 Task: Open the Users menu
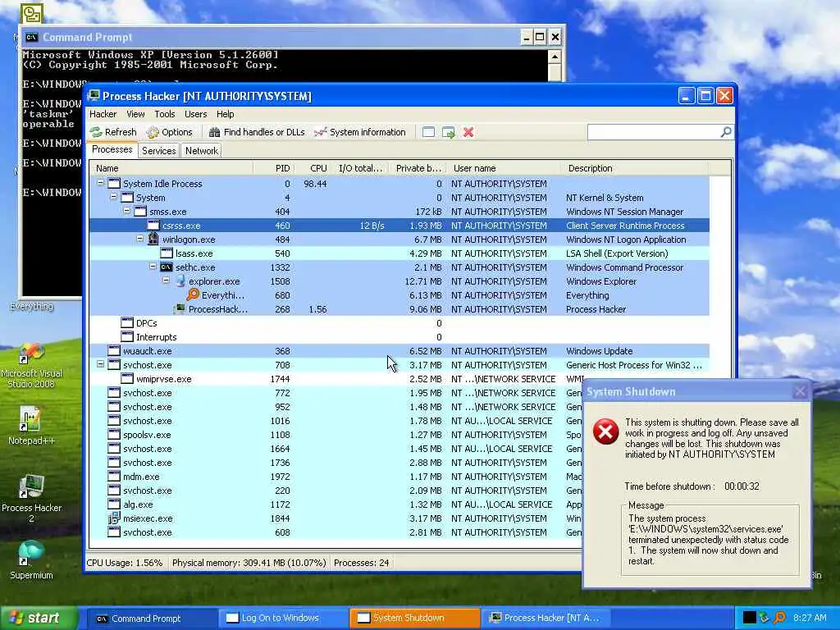click(195, 114)
